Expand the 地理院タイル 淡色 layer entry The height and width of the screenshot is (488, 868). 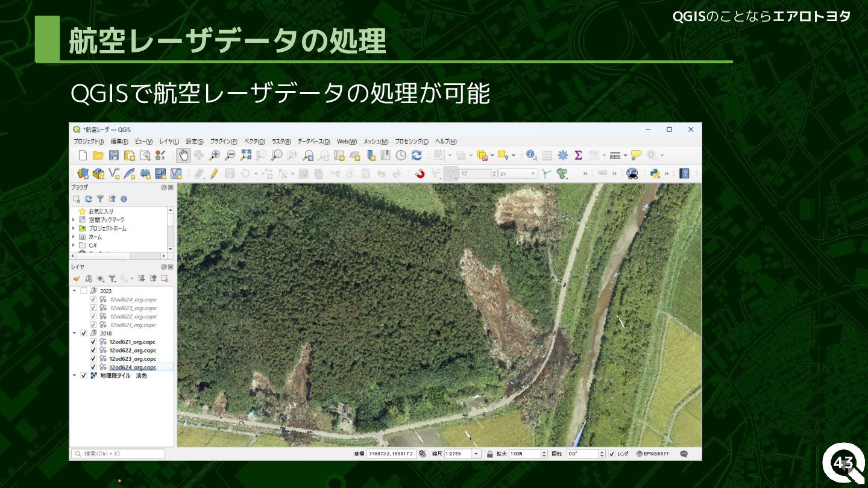tap(75, 375)
